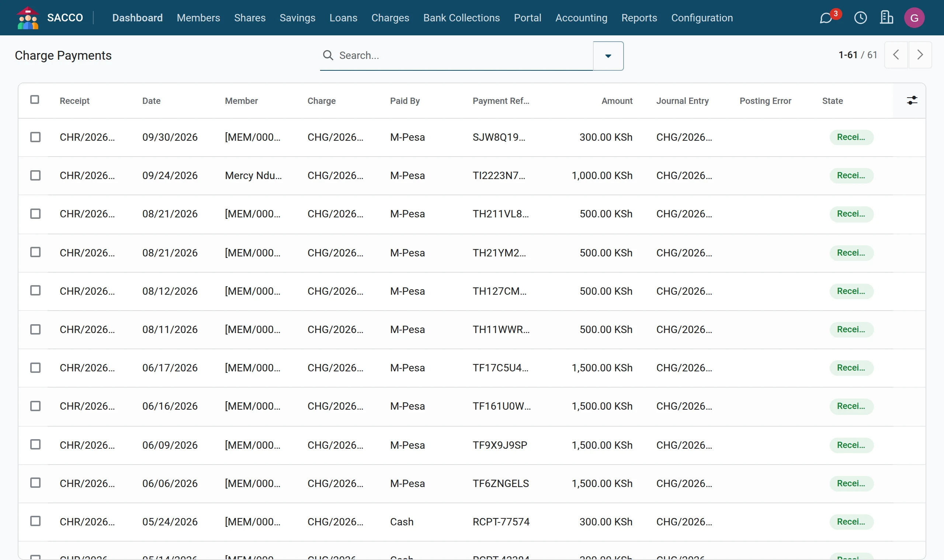944x560 pixels.
Task: Open the user avatar G menu
Action: (914, 18)
